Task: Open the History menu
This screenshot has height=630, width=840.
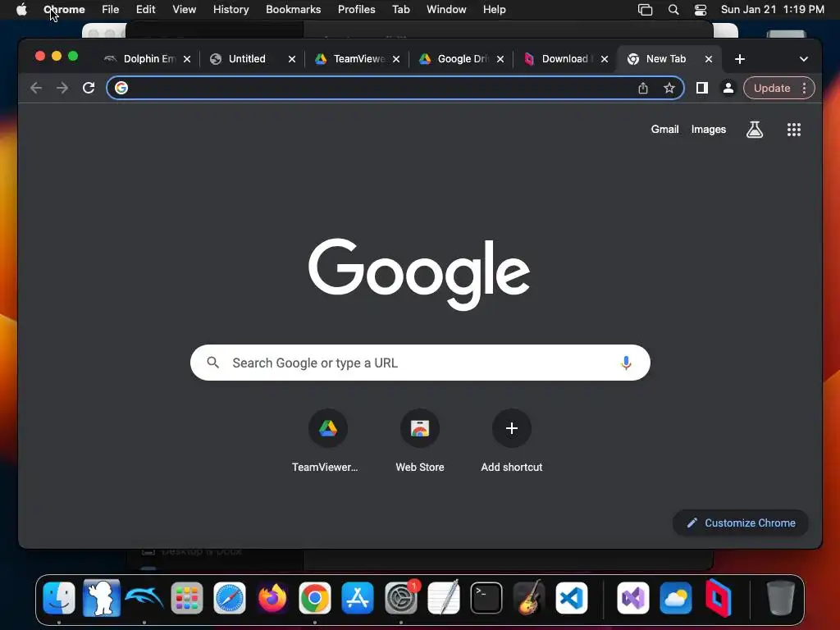Action: [x=231, y=10]
